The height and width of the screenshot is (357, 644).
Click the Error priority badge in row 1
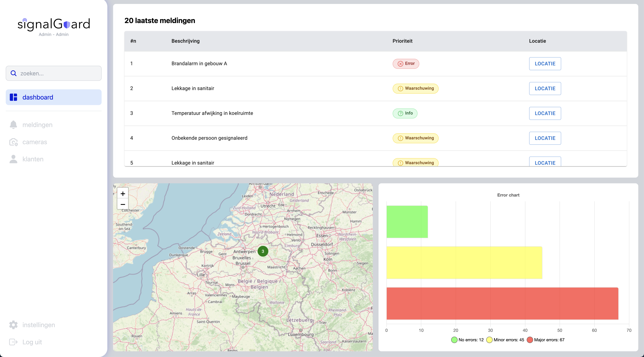[x=406, y=64]
